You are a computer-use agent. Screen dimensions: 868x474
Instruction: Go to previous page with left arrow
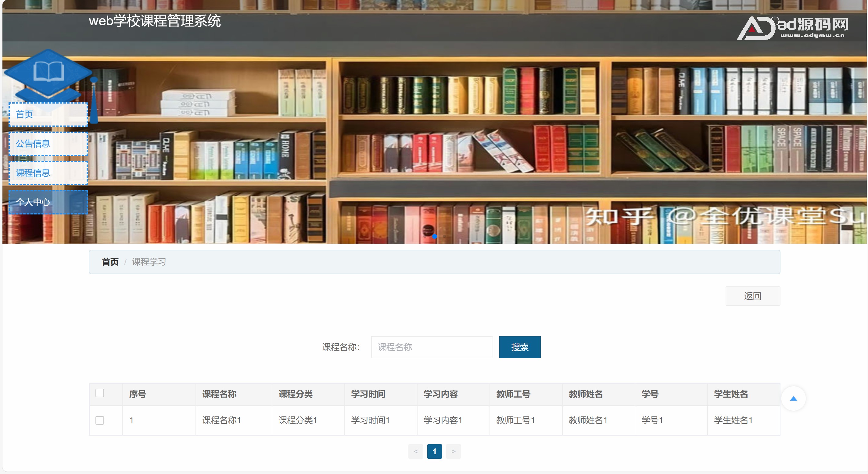tap(415, 451)
